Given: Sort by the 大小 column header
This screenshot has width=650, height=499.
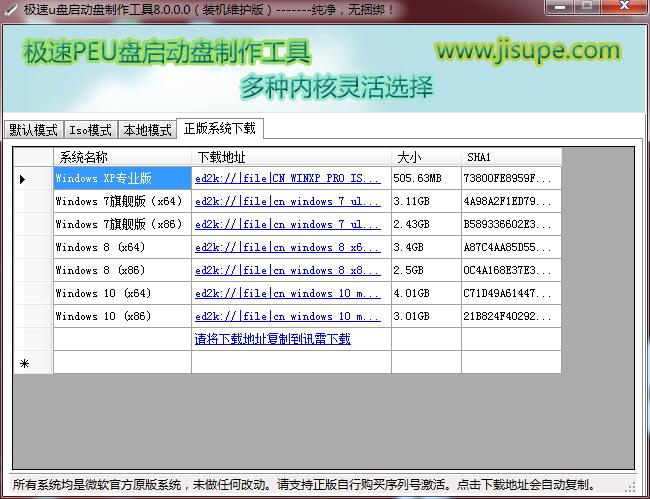Looking at the screenshot, I should coord(426,157).
